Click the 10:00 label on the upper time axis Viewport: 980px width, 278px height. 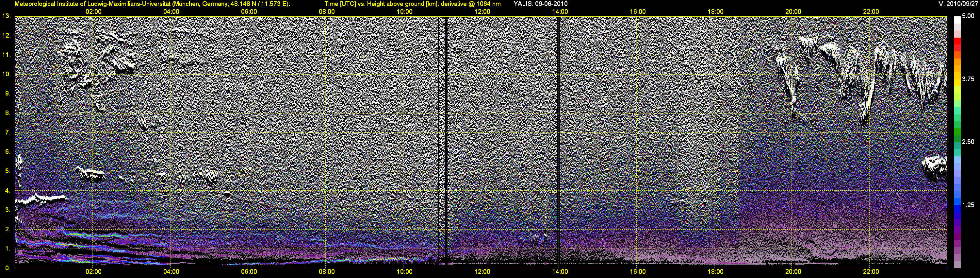[404, 11]
